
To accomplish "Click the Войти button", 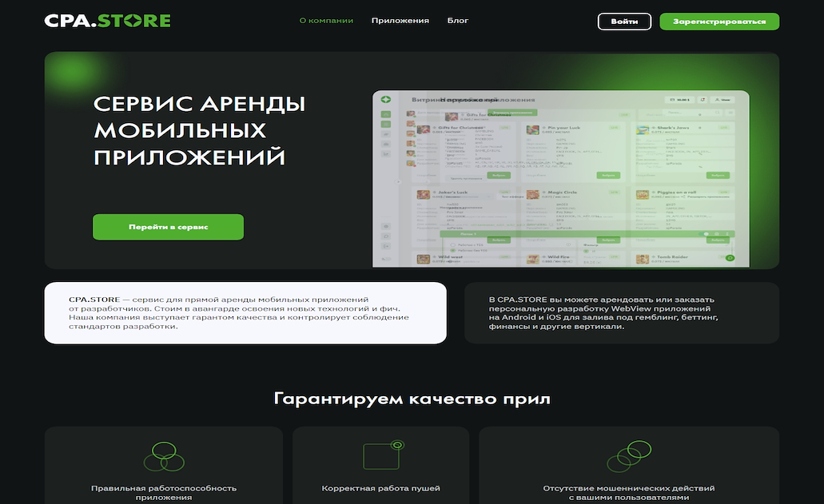I will point(624,22).
